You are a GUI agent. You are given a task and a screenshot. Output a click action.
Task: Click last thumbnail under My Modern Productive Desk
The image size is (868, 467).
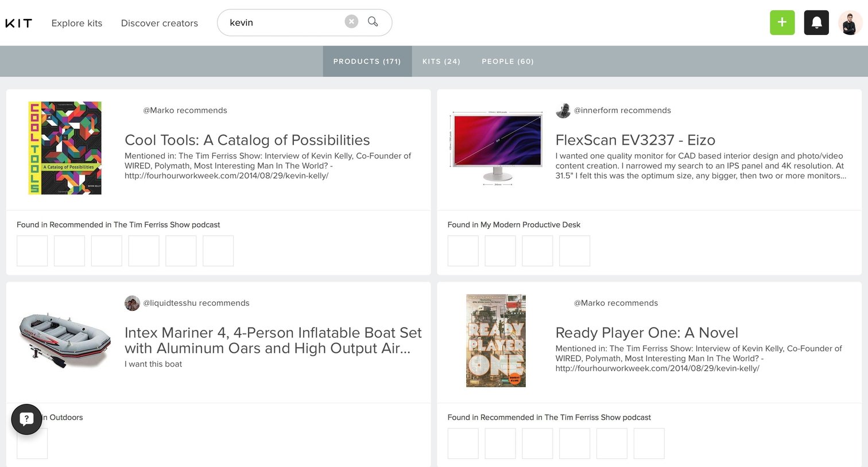point(575,251)
